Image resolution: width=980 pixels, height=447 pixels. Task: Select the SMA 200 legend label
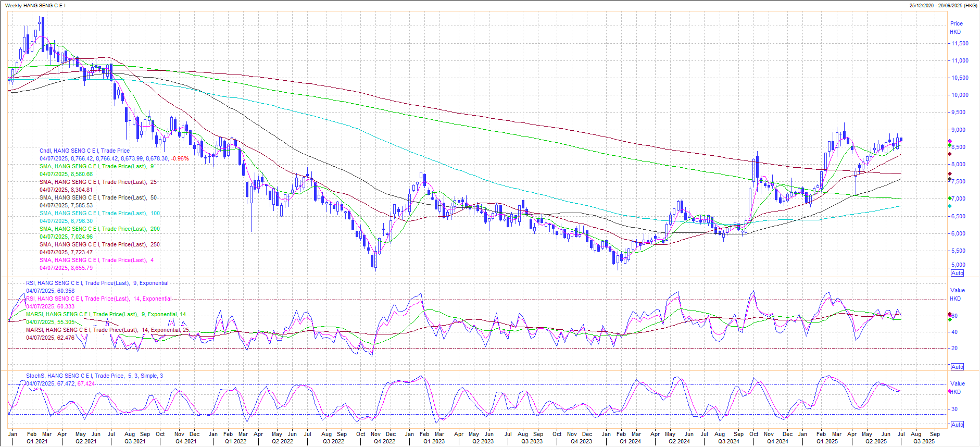tap(100, 229)
